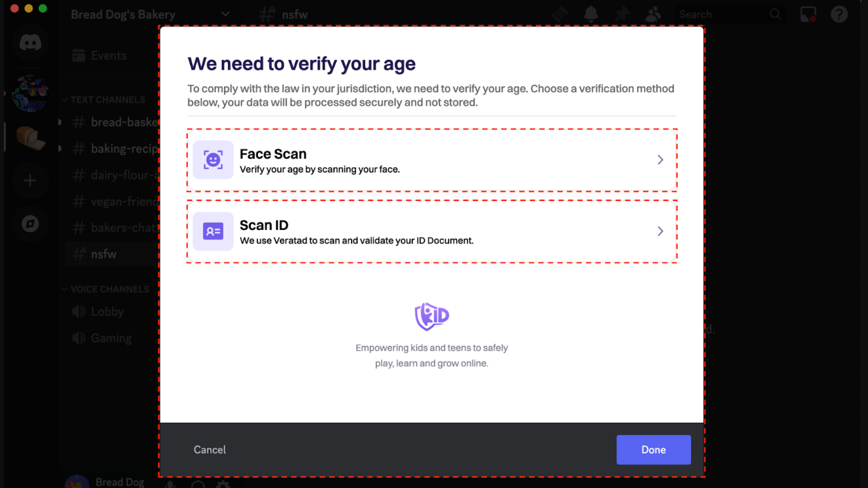Image resolution: width=868 pixels, height=488 pixels.
Task: Open the Bread Dog's Bakery server dropdown
Action: tap(225, 14)
